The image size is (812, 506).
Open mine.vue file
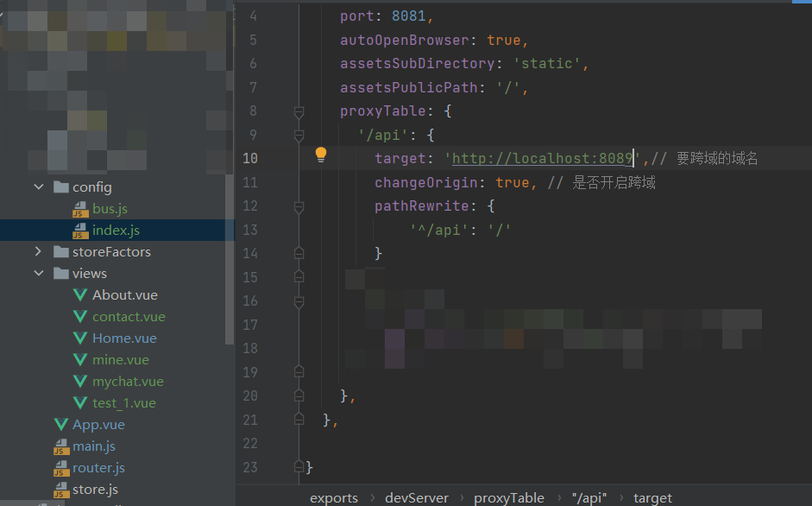tap(121, 360)
